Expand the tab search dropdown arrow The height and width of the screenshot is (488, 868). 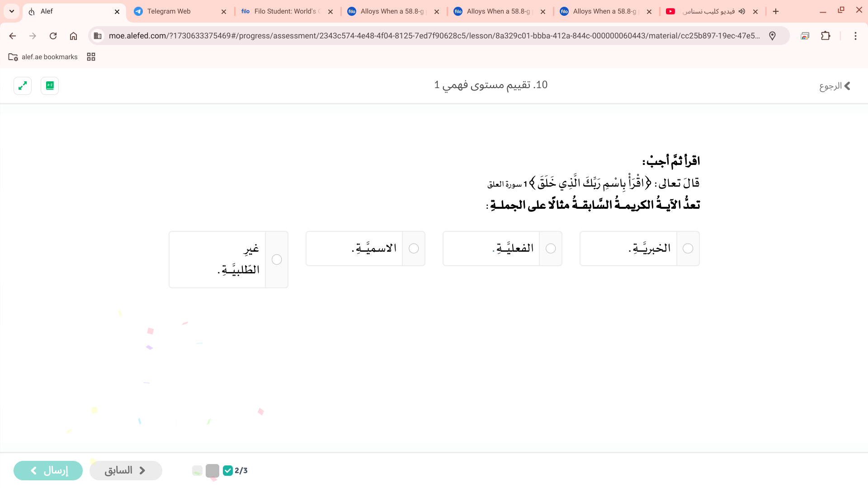coord(12,11)
